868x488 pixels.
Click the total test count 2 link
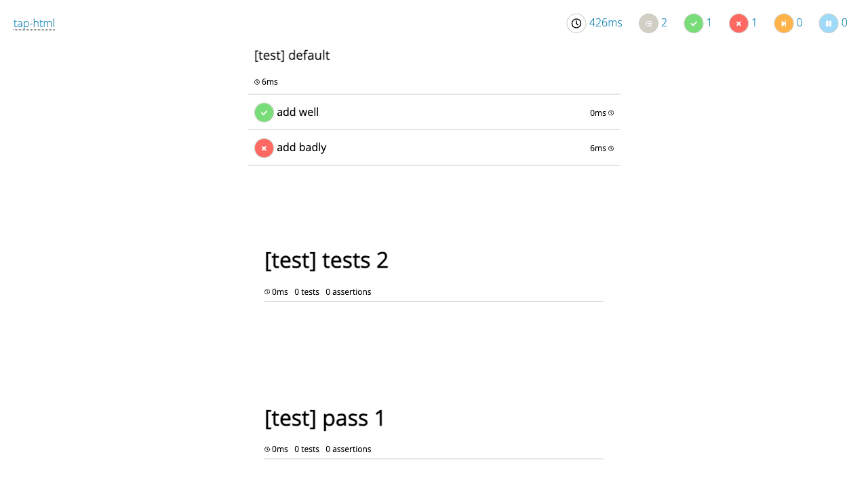(664, 23)
